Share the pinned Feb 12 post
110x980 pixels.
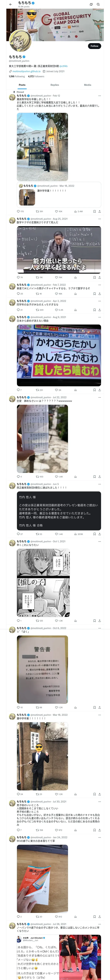click(x=99, y=211)
